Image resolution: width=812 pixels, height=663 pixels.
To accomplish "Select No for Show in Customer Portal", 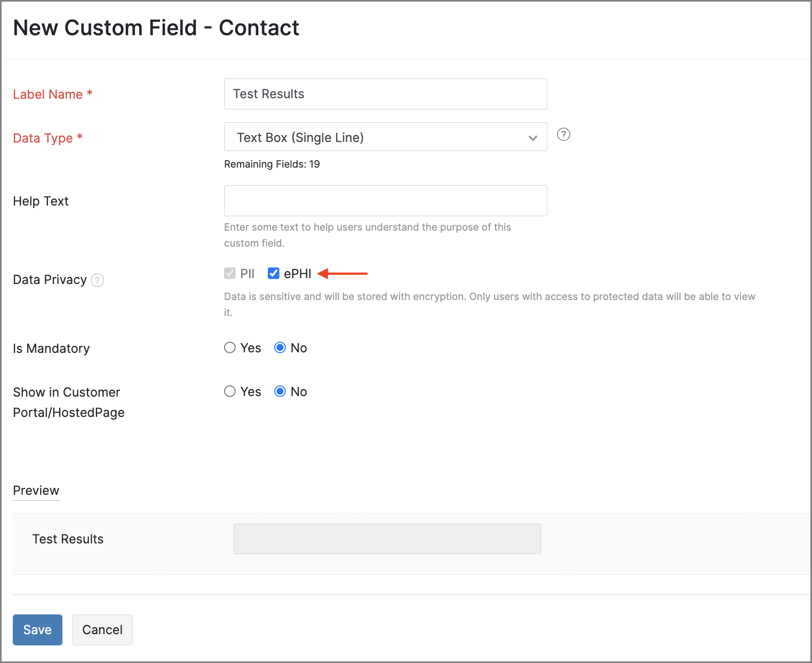I will [280, 392].
